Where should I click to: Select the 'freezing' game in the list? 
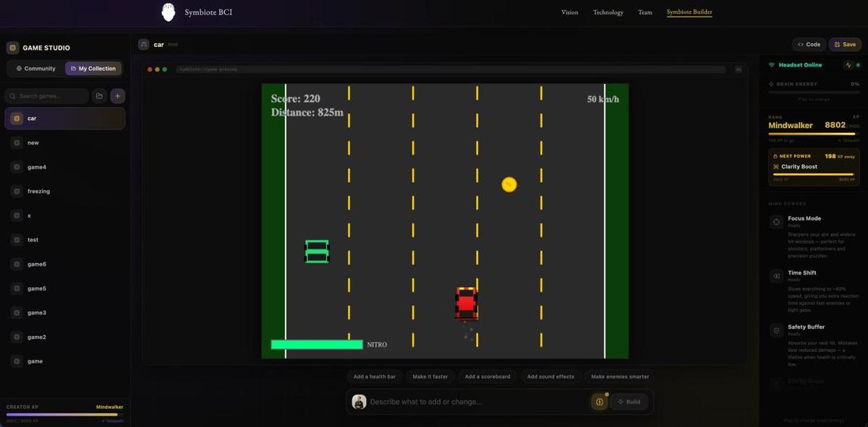[39, 191]
